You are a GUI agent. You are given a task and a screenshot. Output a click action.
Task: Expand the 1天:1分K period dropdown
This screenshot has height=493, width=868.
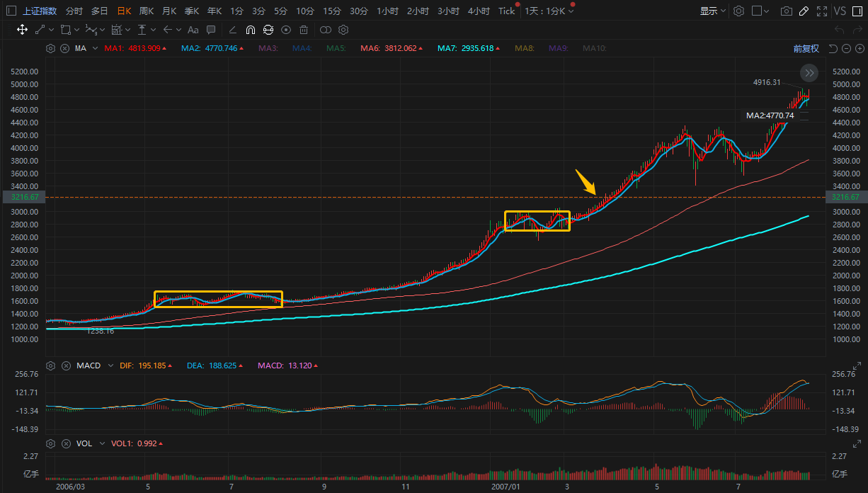(549, 11)
